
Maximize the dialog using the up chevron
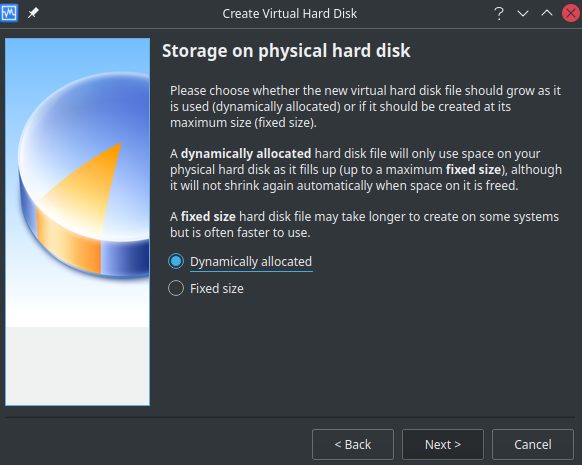[x=547, y=13]
